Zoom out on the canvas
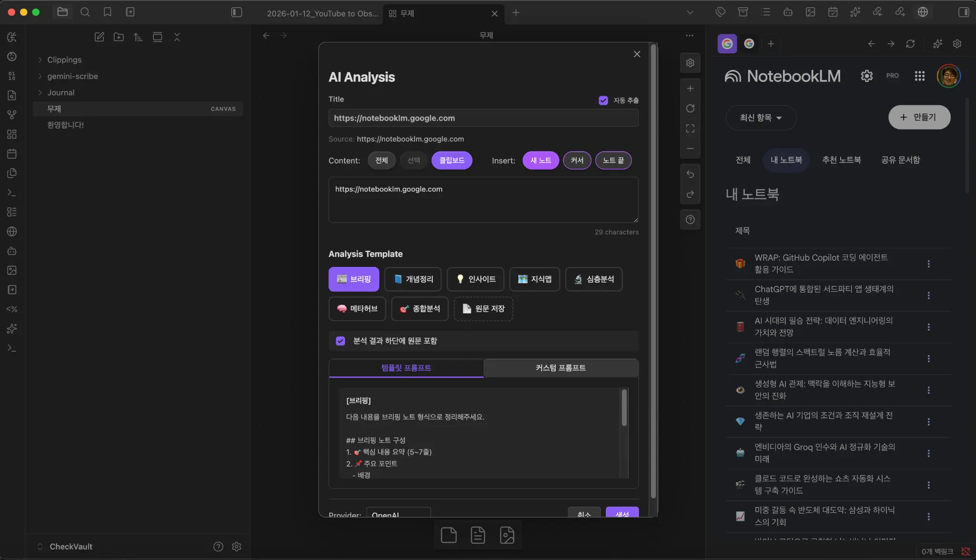The height and width of the screenshot is (560, 976). 690,149
